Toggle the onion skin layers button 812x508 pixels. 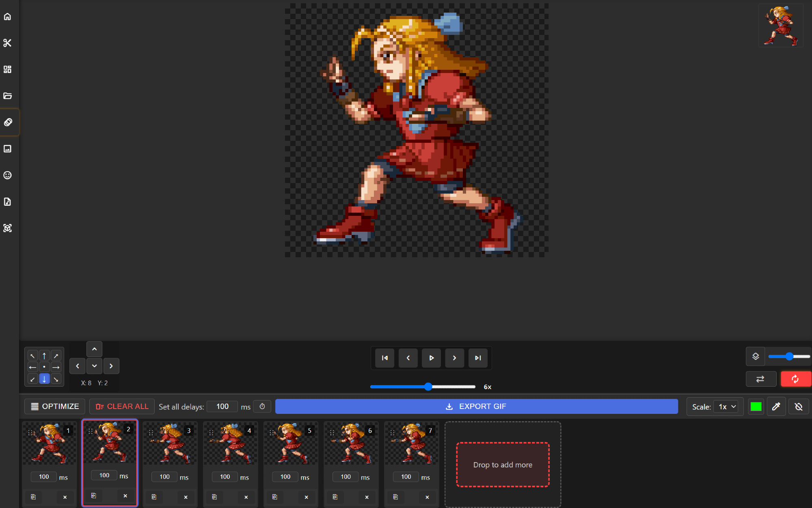coord(755,356)
